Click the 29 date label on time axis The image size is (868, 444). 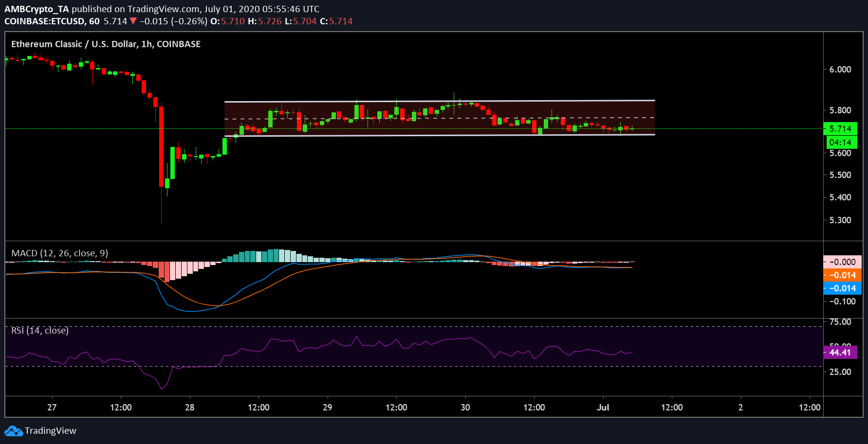[x=327, y=408]
